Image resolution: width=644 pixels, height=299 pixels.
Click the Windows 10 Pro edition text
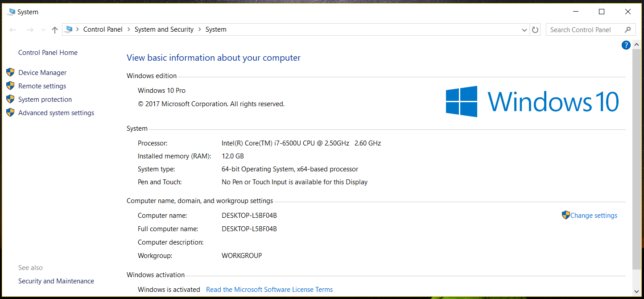tap(161, 91)
